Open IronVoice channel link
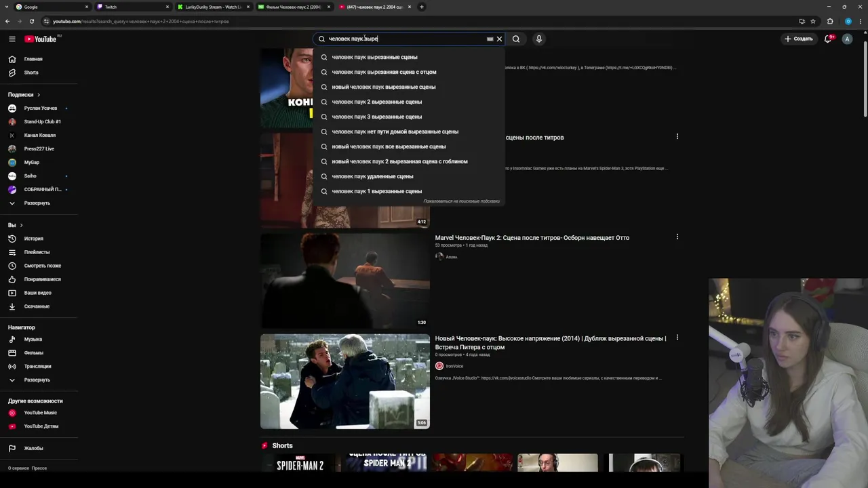Viewport: 868px width, 488px height. (x=454, y=366)
